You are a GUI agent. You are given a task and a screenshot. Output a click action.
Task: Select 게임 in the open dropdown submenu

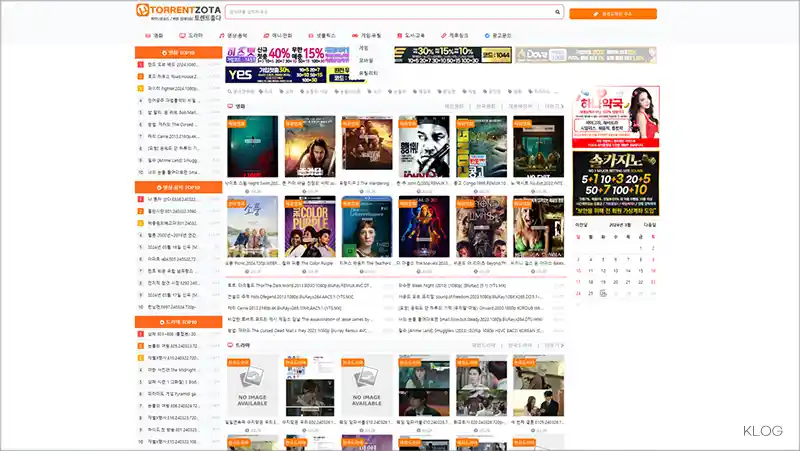(x=363, y=48)
